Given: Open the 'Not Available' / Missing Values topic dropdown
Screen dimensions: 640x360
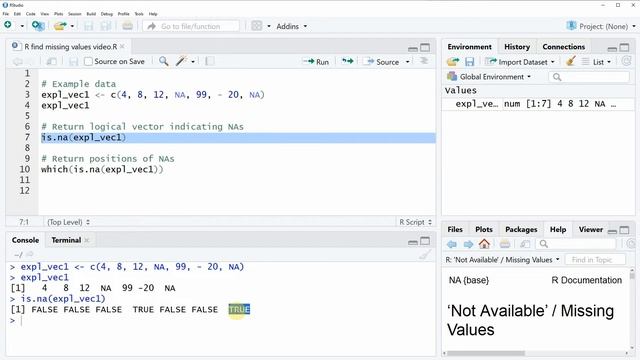Looking at the screenshot, I should [503, 260].
